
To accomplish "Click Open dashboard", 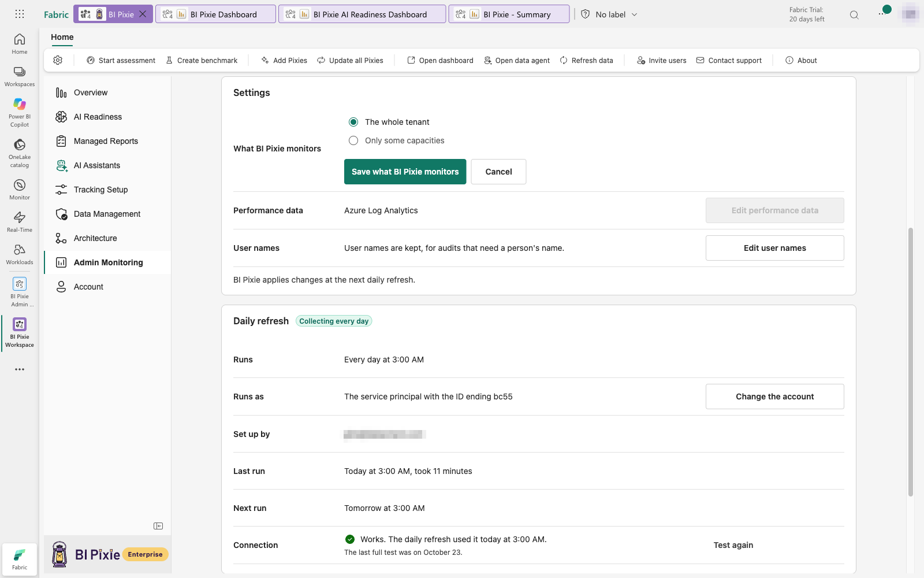I will point(440,60).
